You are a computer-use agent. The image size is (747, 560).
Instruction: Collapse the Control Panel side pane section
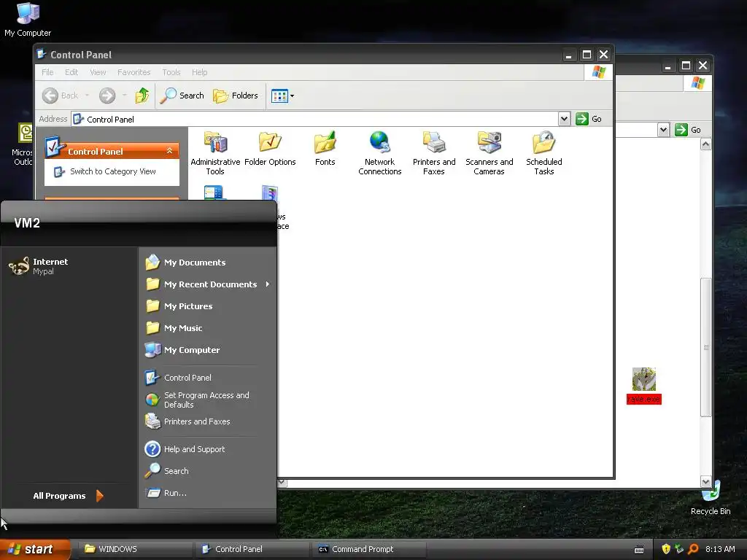(x=169, y=151)
